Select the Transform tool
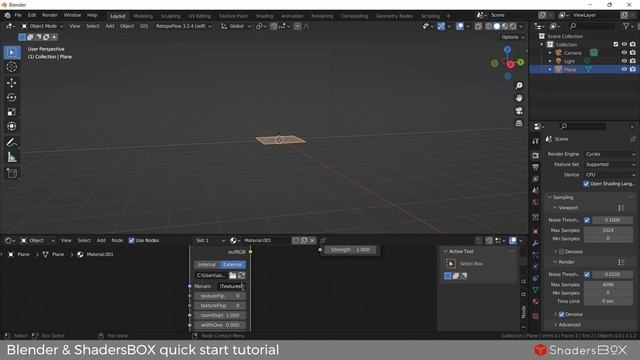 12,126
